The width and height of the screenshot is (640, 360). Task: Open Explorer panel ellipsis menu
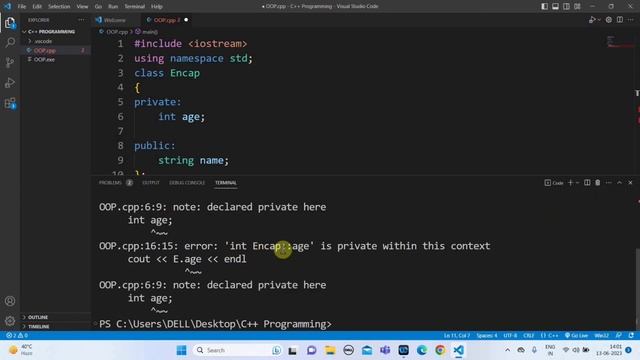coord(81,20)
